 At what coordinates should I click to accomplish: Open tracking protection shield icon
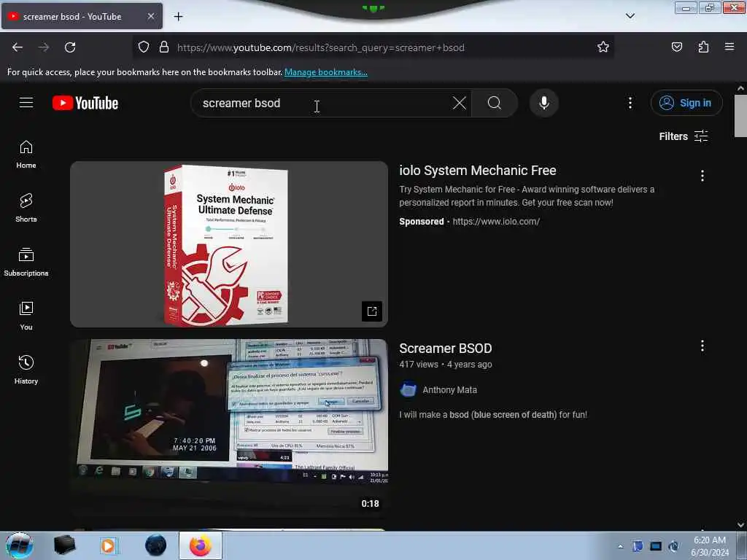pyautogui.click(x=144, y=47)
